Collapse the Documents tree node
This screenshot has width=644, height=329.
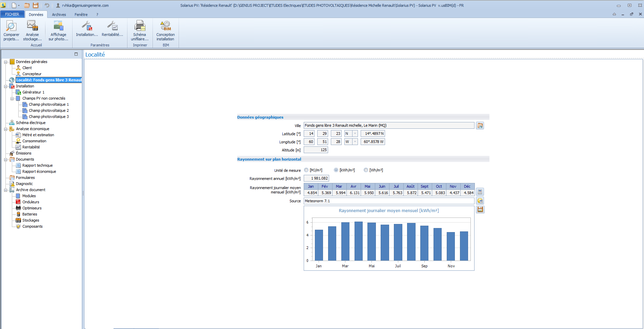[x=6, y=160]
